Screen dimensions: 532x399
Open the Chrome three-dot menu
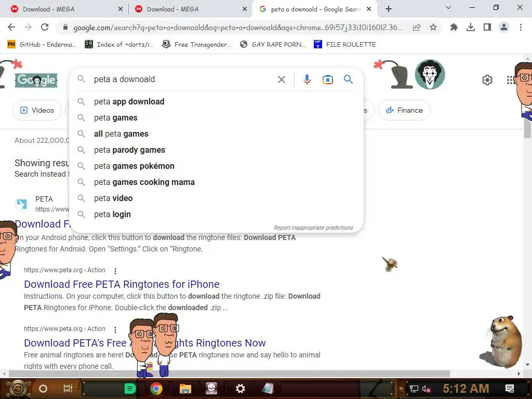(x=521, y=28)
